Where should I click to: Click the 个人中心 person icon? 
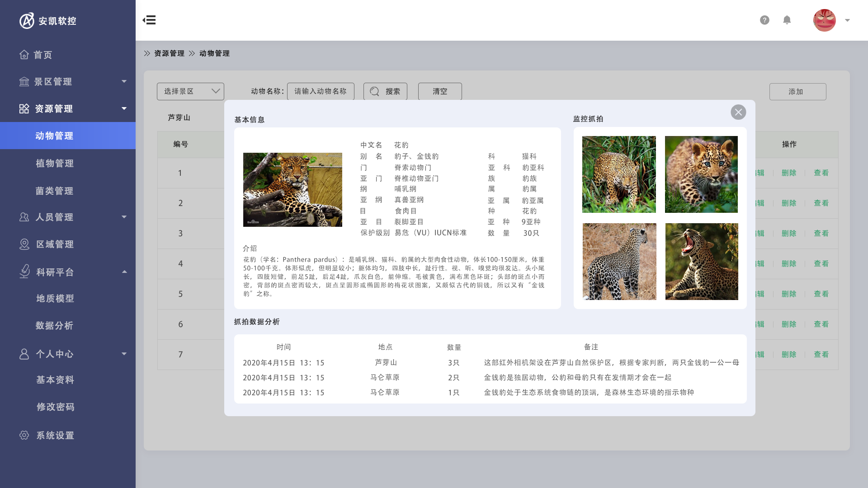coord(24,354)
